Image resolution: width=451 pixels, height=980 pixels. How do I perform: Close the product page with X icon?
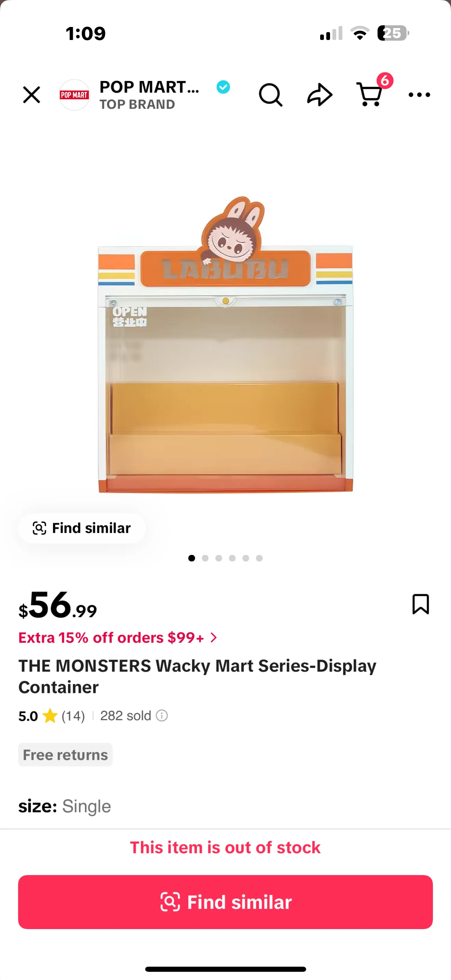(31, 95)
